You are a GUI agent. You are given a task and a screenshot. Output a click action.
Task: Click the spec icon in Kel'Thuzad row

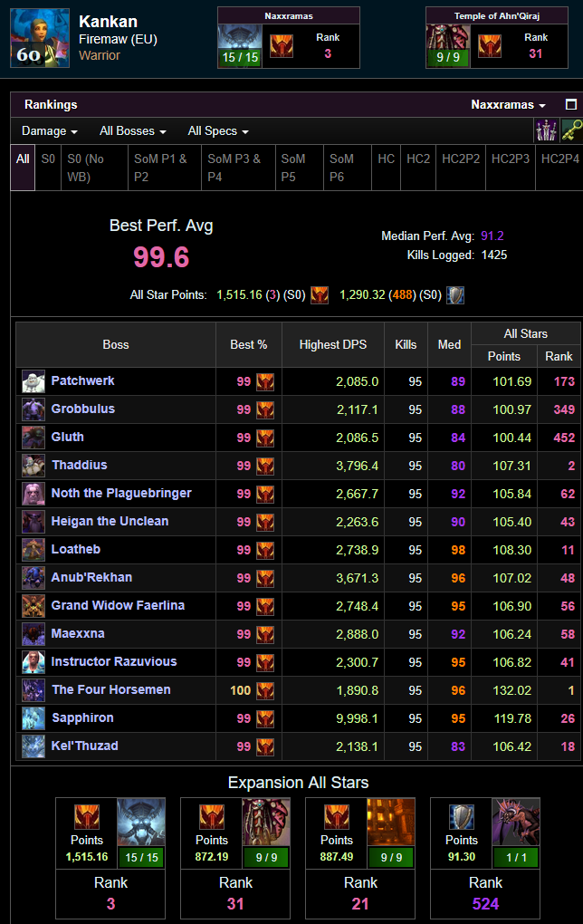point(265,746)
